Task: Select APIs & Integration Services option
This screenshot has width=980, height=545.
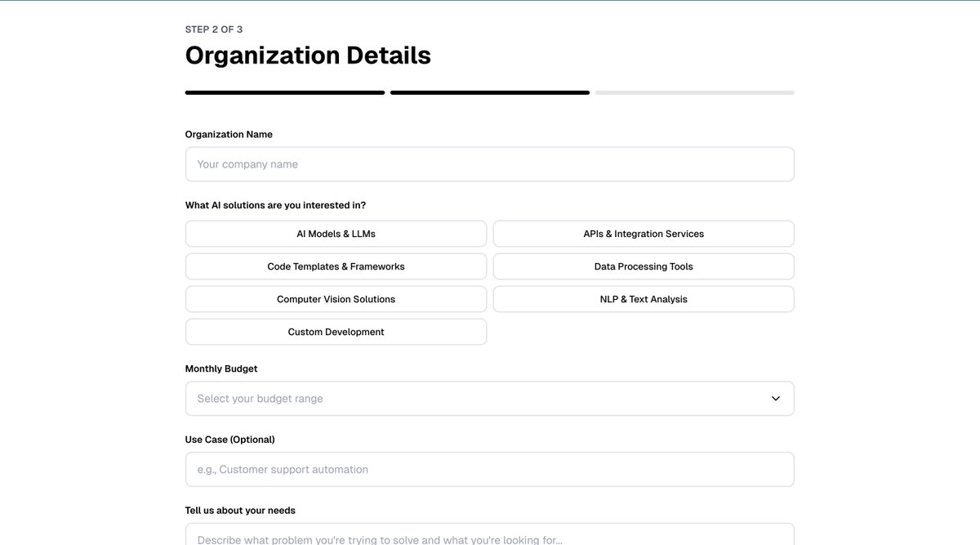Action: [644, 234]
